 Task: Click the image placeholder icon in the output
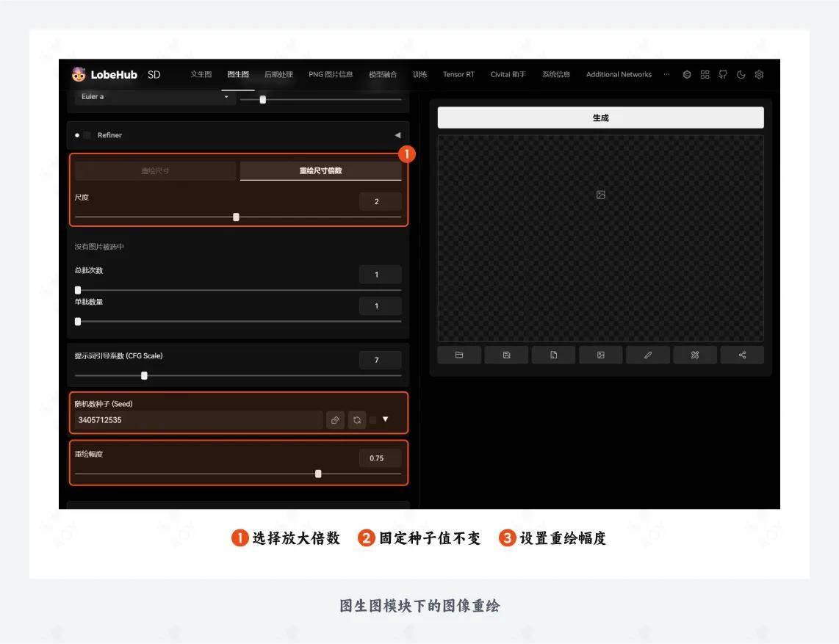click(601, 195)
